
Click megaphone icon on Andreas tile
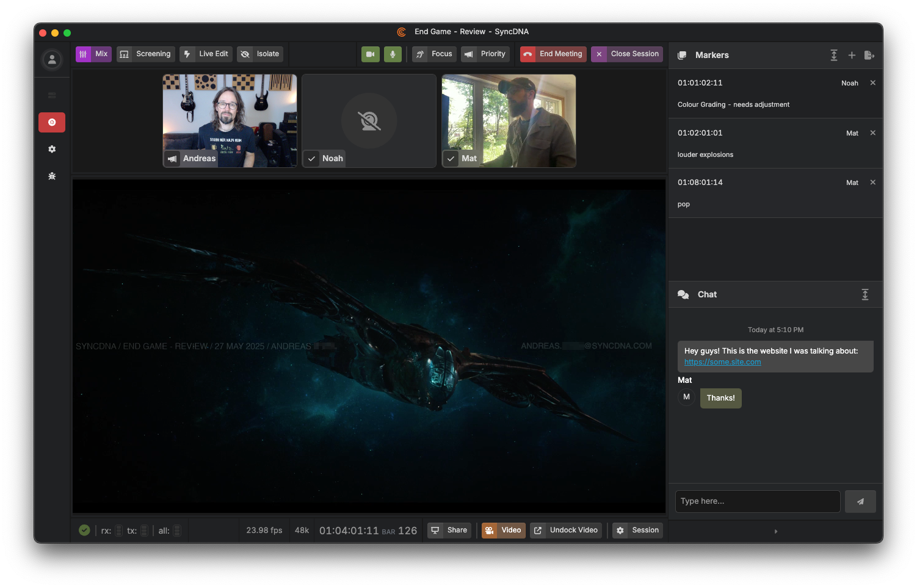click(x=172, y=159)
